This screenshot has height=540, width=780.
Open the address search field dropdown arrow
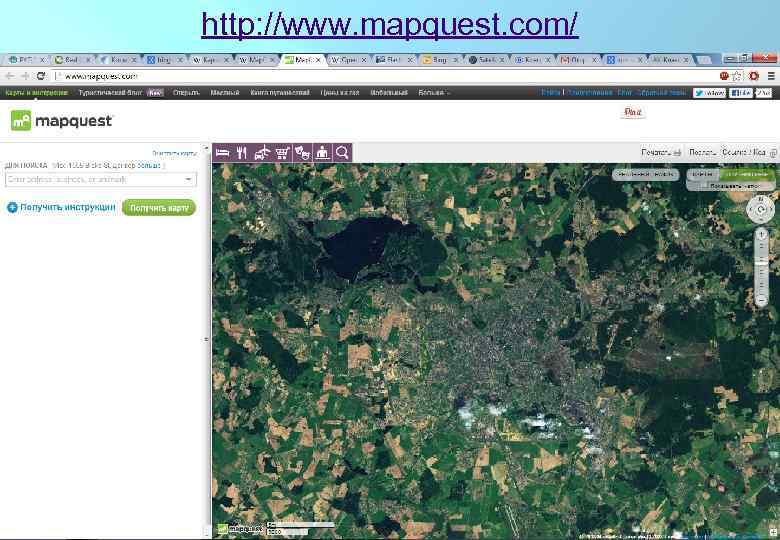pos(189,180)
